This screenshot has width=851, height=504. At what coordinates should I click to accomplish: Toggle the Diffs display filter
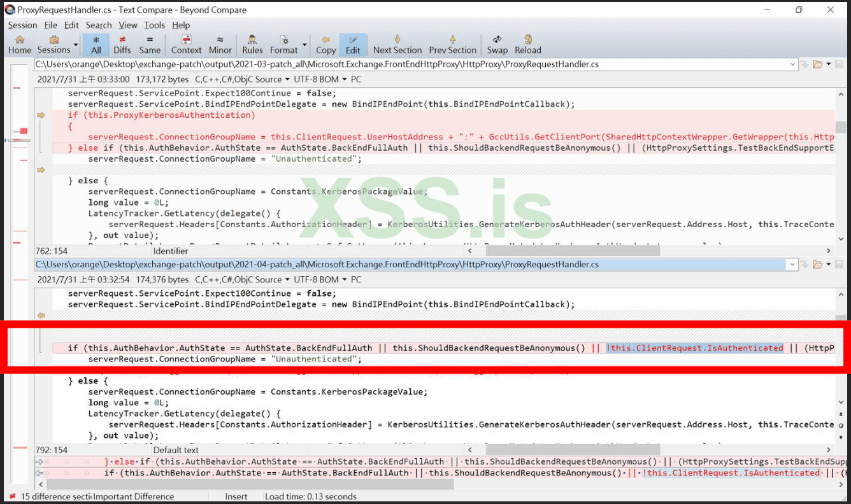tap(122, 45)
